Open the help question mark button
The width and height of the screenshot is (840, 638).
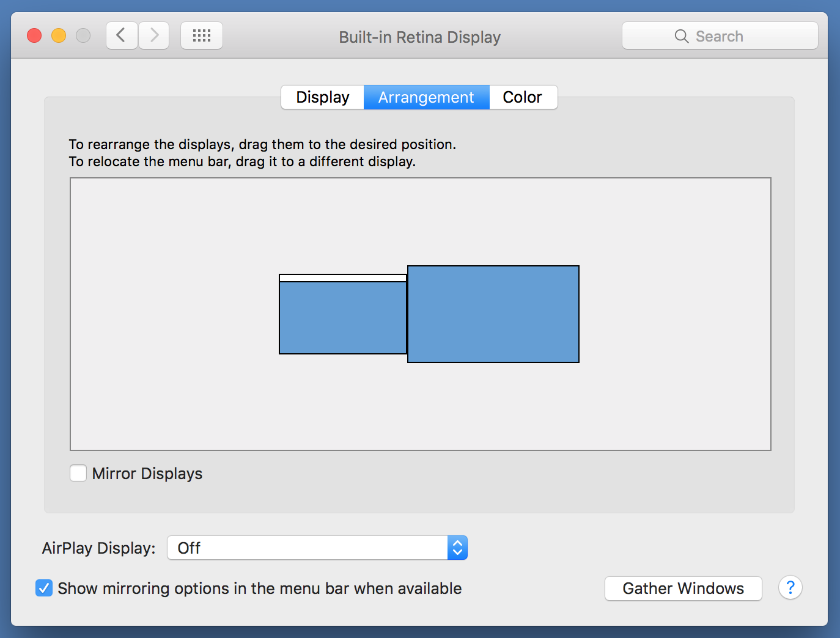790,588
